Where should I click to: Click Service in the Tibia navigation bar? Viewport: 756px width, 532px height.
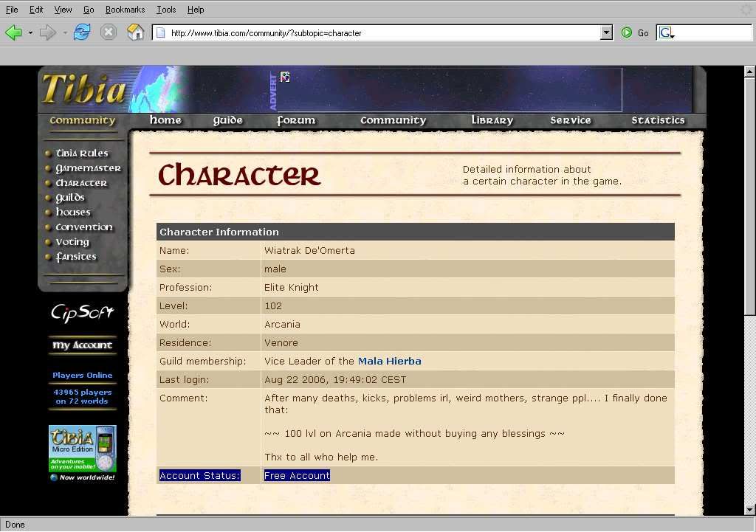click(x=571, y=120)
